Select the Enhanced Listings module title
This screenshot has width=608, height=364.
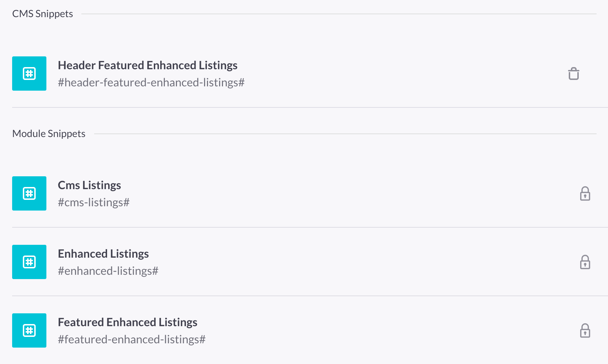103,254
